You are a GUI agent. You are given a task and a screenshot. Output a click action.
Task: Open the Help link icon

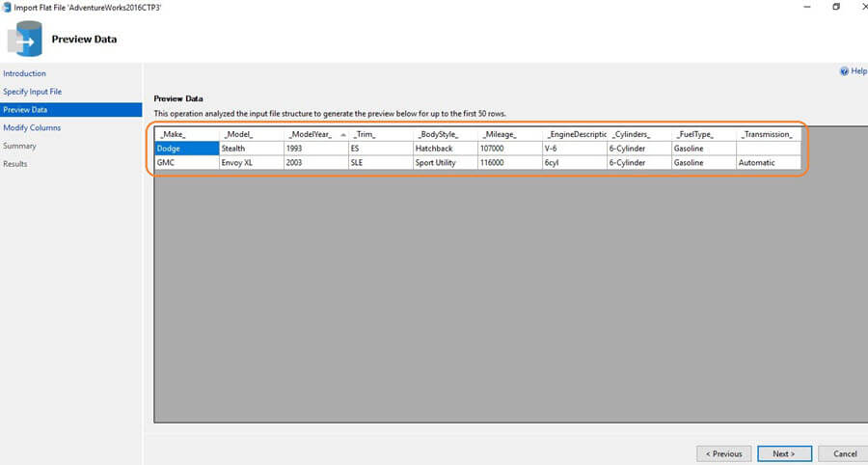pyautogui.click(x=844, y=71)
